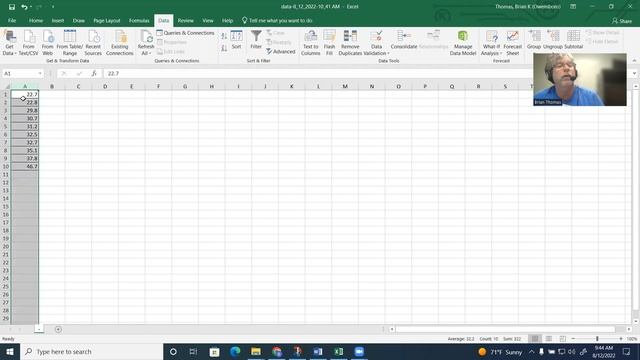Click the Refresh All icon
This screenshot has height=360, width=640.
coord(146,43)
